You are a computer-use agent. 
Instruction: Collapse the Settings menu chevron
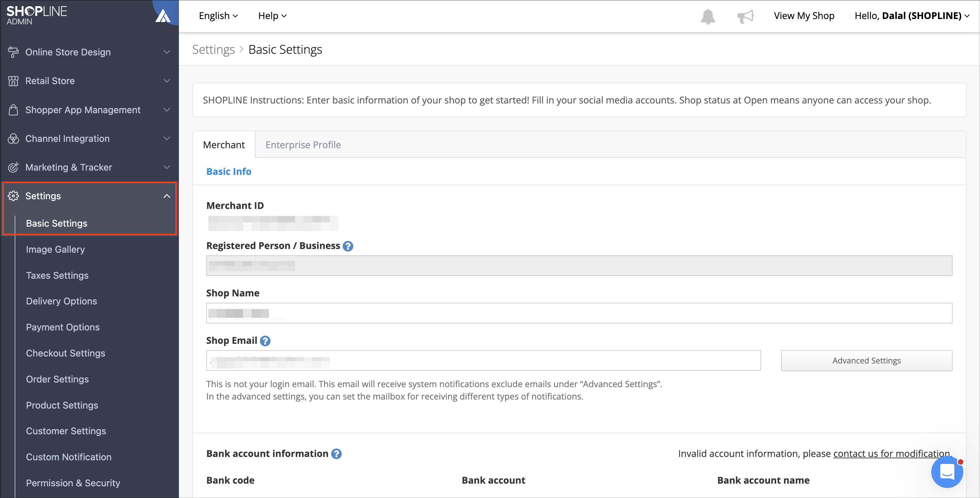[167, 196]
